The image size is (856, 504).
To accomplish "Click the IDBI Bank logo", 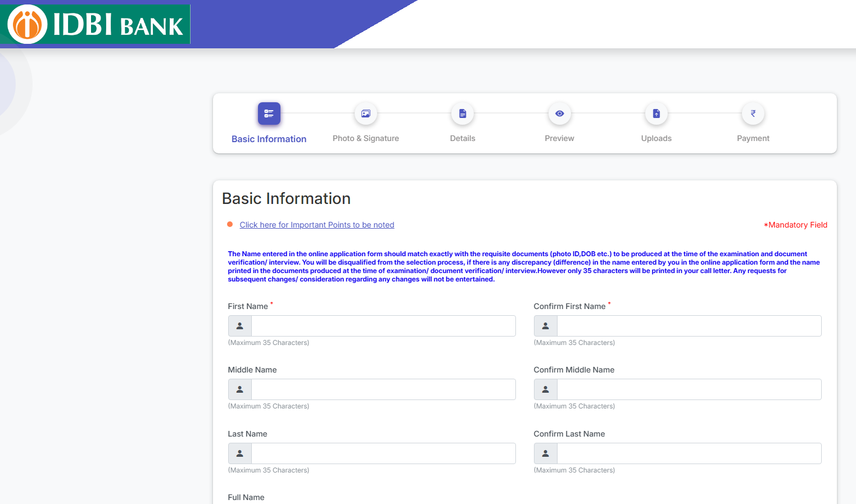I will (x=96, y=24).
